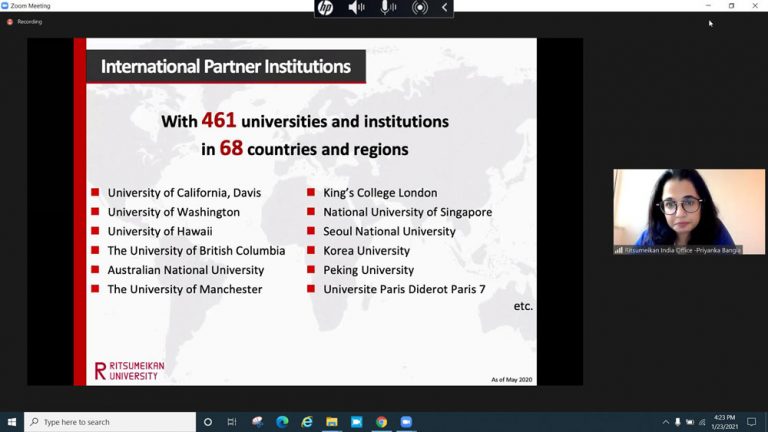Focus the Type here to search box
This screenshot has width=768, height=432.
[110, 422]
